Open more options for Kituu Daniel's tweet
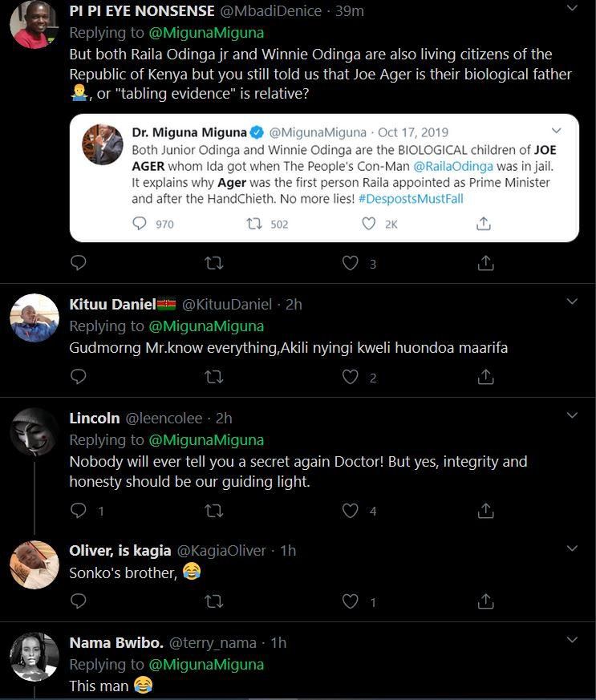 coord(572,302)
